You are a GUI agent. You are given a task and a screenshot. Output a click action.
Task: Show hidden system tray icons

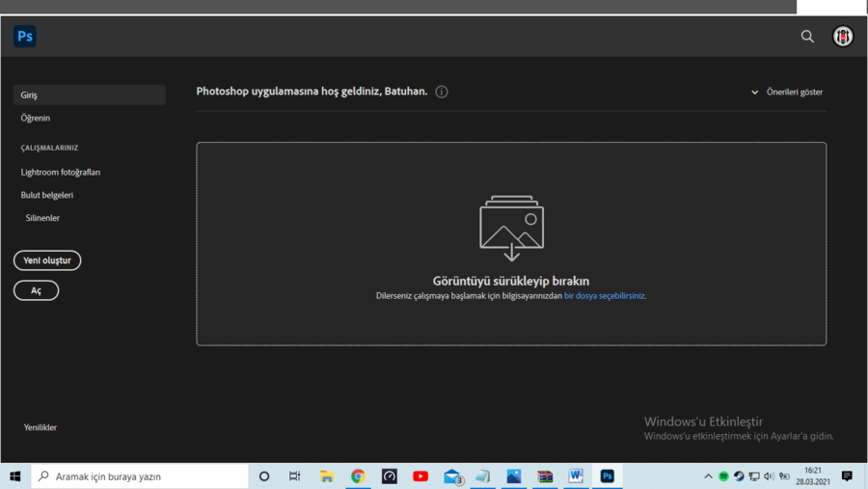tap(708, 476)
